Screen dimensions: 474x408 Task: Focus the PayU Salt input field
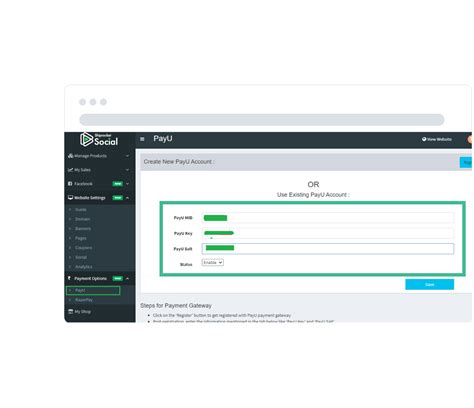(328, 249)
